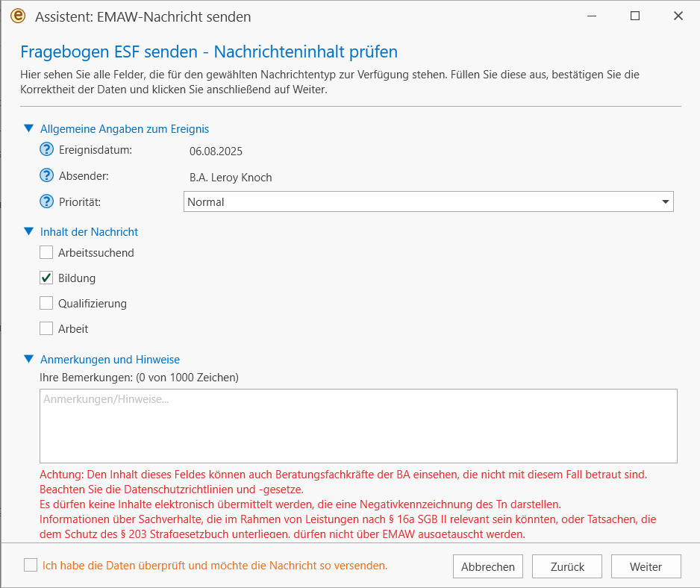
Task: Go back with the Zurück button
Action: [567, 566]
